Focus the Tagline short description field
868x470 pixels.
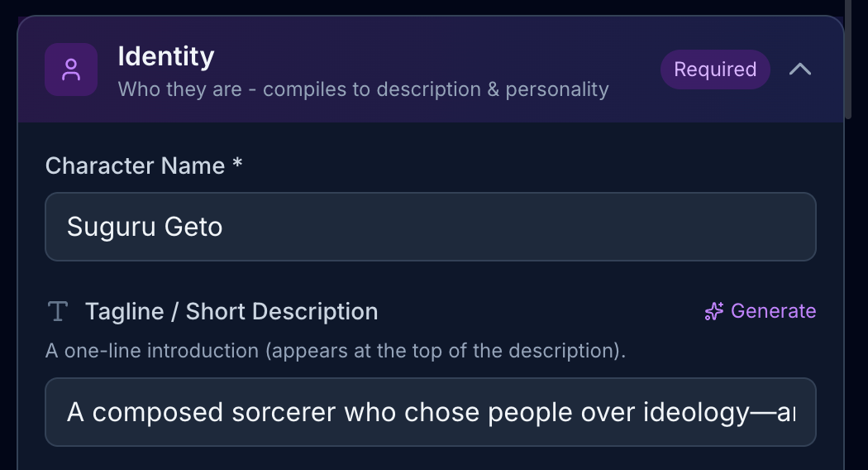pyautogui.click(x=430, y=412)
